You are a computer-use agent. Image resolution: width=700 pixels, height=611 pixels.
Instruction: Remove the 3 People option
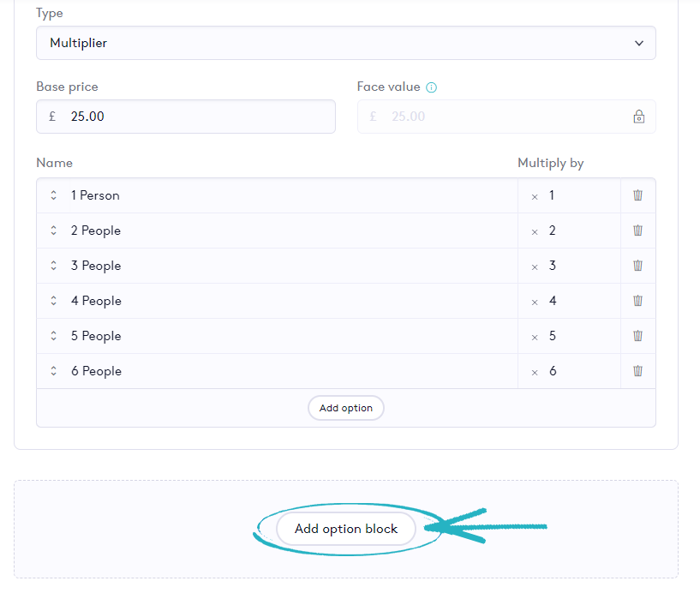tap(637, 266)
